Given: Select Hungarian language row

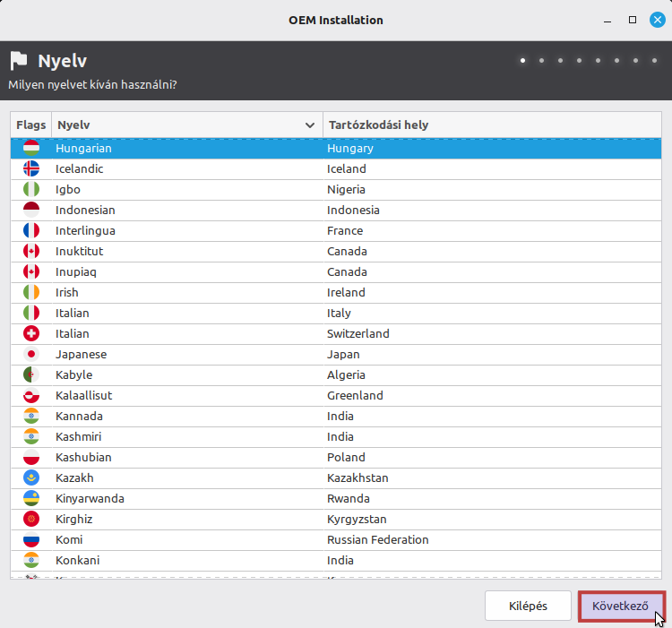Looking at the screenshot, I should 179,148.
